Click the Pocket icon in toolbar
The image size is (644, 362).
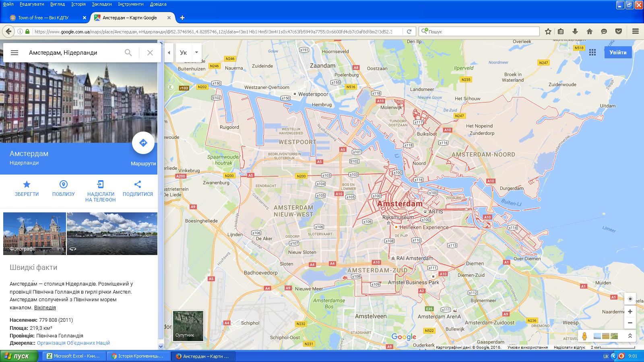[x=619, y=31]
